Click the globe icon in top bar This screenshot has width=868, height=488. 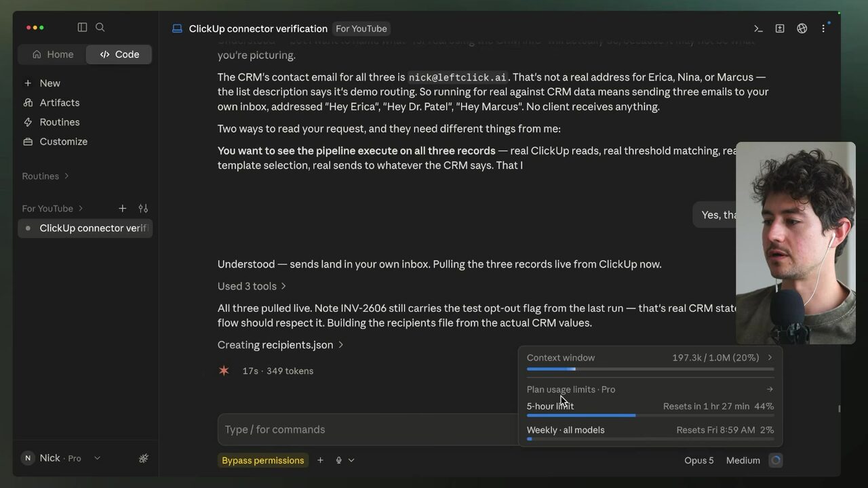(802, 28)
